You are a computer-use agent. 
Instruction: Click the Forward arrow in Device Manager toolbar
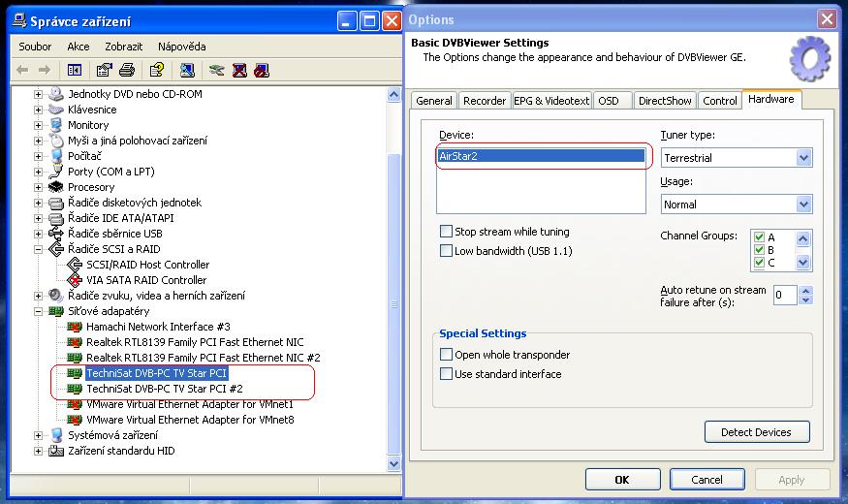[x=45, y=70]
